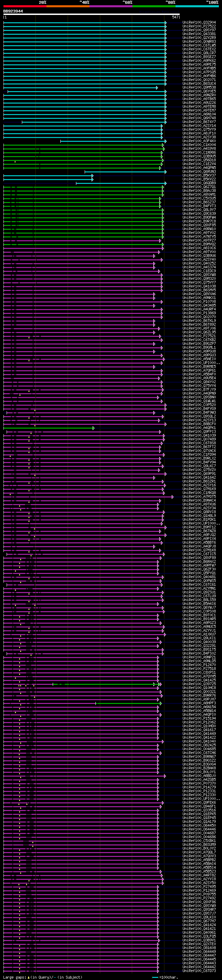Open UniRef100_A9TB65 link

click(199, 99)
